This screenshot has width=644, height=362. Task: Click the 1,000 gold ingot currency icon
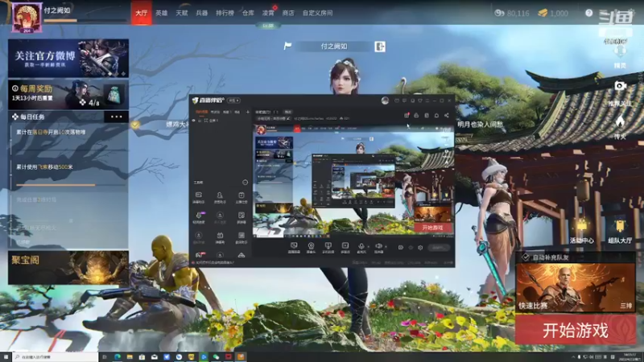[543, 13]
